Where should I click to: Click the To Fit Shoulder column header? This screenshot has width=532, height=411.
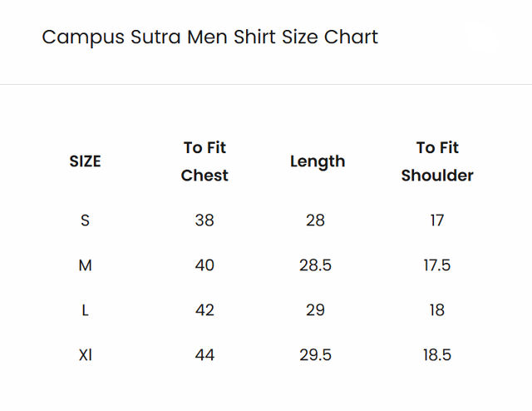coord(437,161)
